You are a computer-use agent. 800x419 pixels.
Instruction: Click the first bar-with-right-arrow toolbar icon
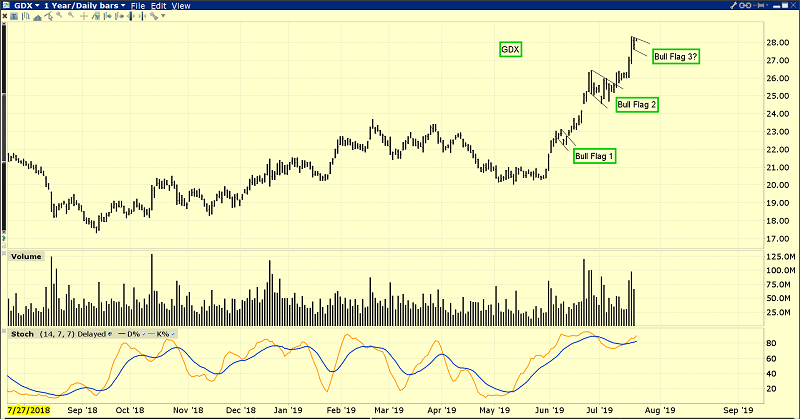click(107, 16)
